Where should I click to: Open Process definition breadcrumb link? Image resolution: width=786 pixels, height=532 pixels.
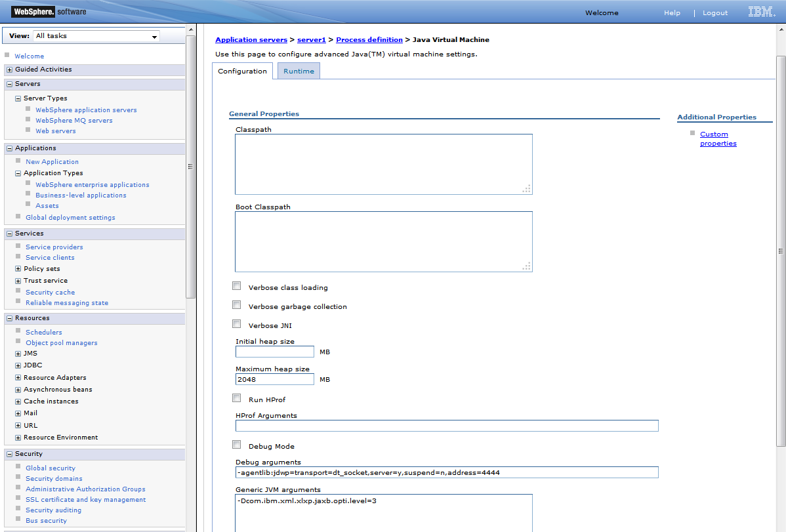click(x=369, y=39)
